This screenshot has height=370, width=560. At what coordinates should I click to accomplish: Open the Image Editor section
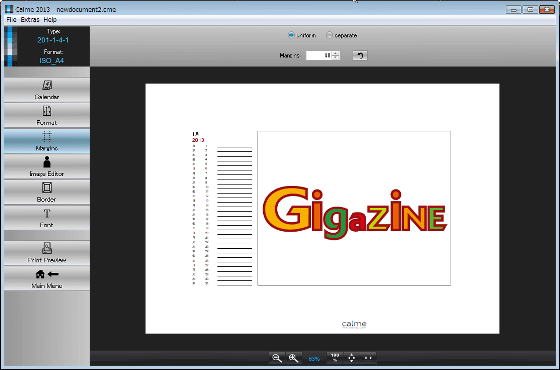click(x=47, y=167)
